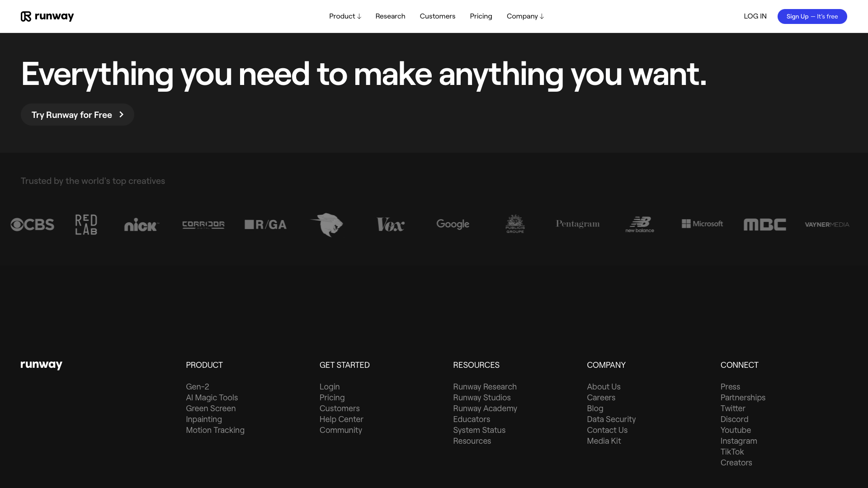This screenshot has width=868, height=488.
Task: Open Community footer link
Action: coord(341,430)
